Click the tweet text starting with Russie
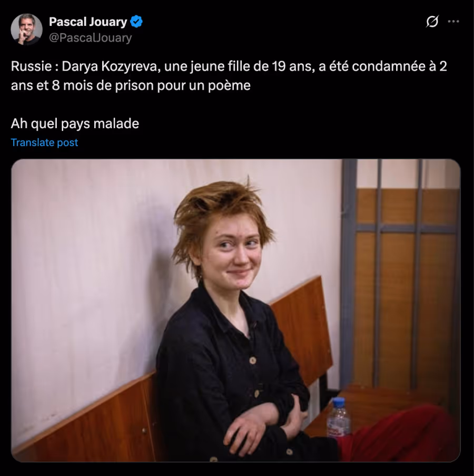The height and width of the screenshot is (476, 474). [229, 76]
